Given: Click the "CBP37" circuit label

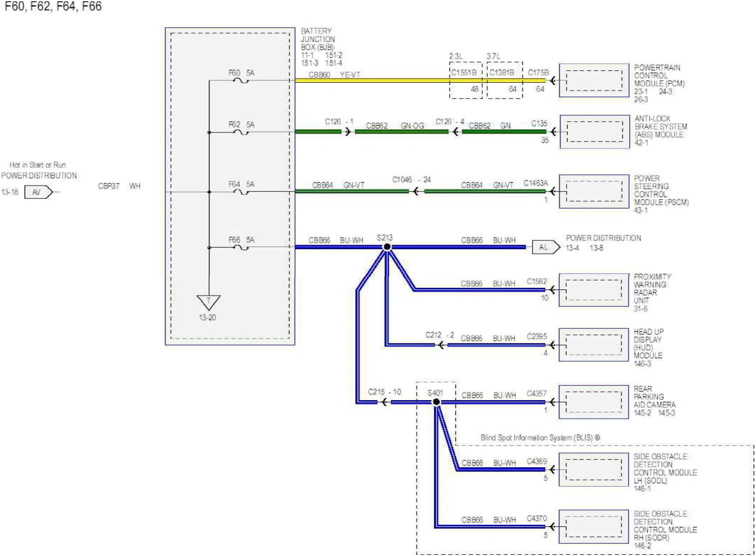Looking at the screenshot, I should pyautogui.click(x=109, y=186).
